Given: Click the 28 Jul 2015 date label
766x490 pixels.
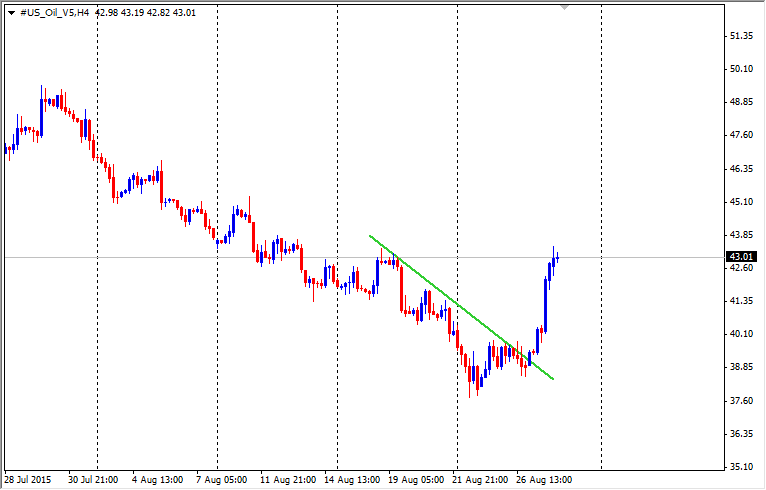Looking at the screenshot, I should coord(27,479).
